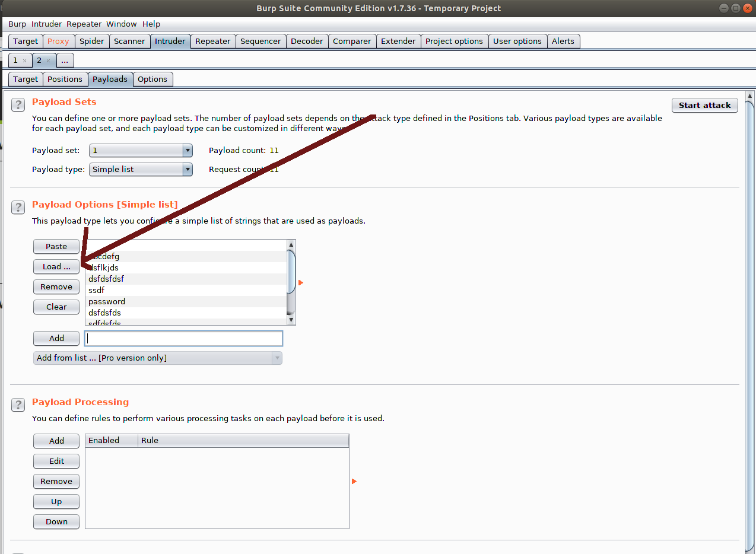Open the Project options tab
Image resolution: width=756 pixels, height=554 pixels.
454,42
